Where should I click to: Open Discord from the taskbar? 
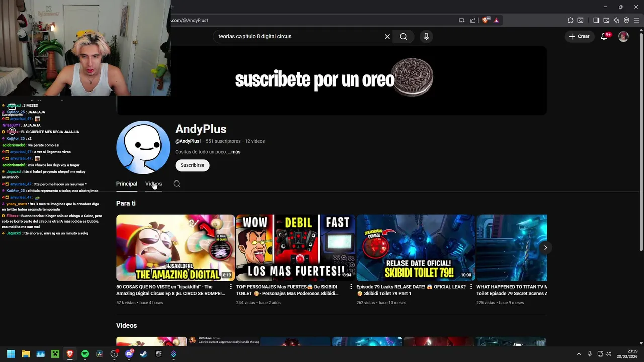coord(129,354)
